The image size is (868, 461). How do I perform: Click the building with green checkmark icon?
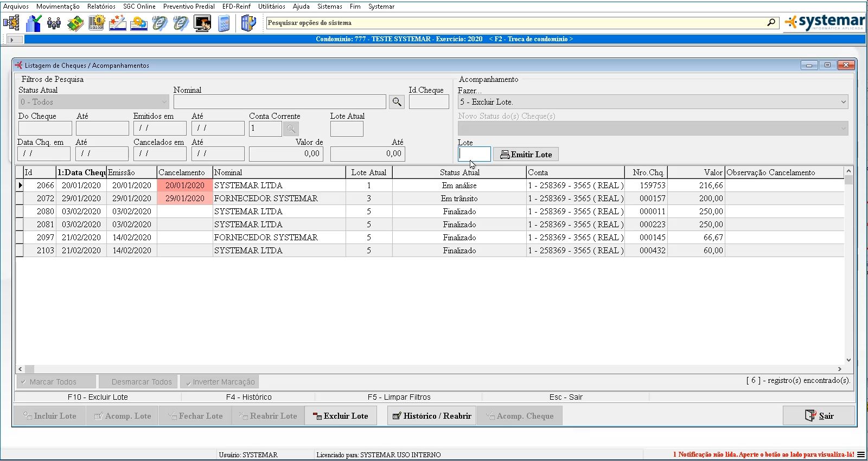pyautogui.click(x=34, y=23)
